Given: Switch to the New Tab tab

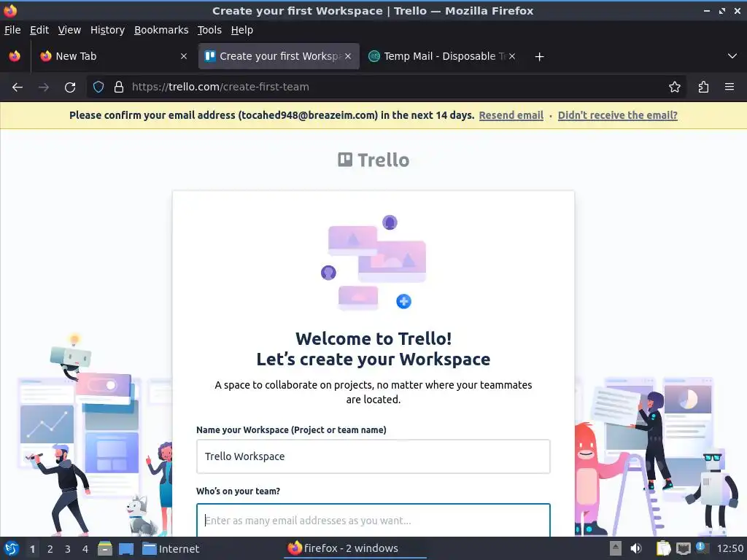Looking at the screenshot, I should click(113, 56).
